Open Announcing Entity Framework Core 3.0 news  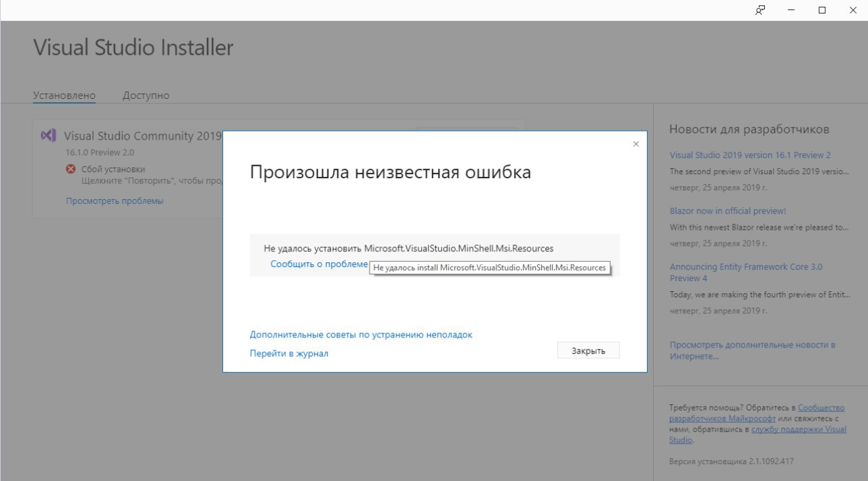(x=746, y=272)
